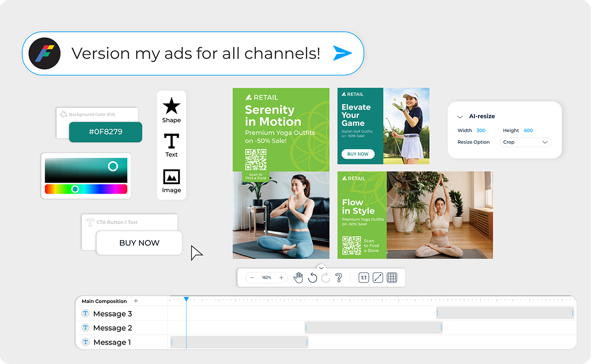Click the T icon beside Message 1
The image size is (591, 364).
tap(86, 342)
